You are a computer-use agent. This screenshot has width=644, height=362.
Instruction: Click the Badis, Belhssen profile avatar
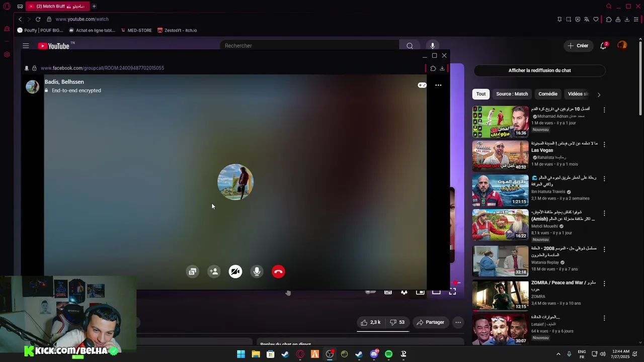point(32,86)
